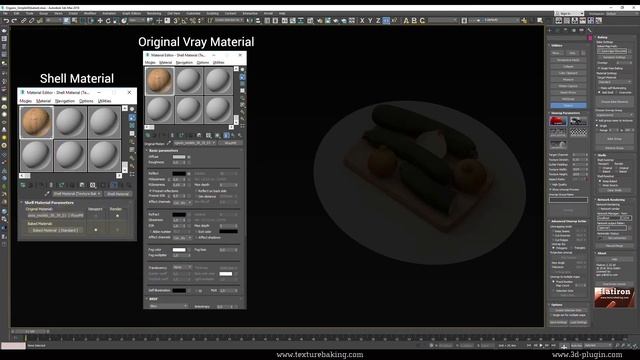
Task: Open the Utilities wrench tab in command panel
Action: pos(589,30)
